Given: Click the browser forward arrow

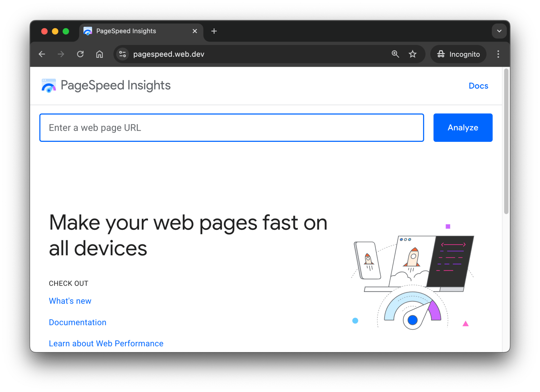Looking at the screenshot, I should coord(61,54).
